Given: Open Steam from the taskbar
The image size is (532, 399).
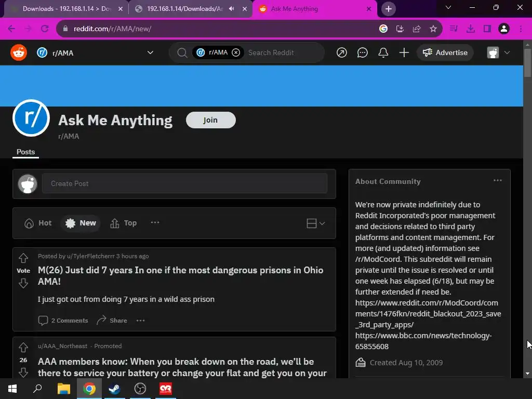Looking at the screenshot, I should pyautogui.click(x=114, y=389).
